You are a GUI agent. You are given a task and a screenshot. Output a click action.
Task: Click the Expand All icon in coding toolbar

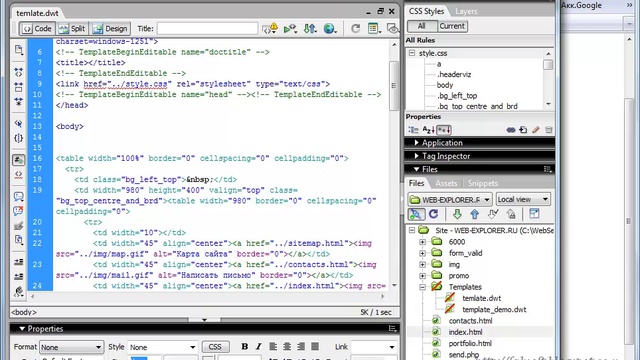(x=18, y=102)
